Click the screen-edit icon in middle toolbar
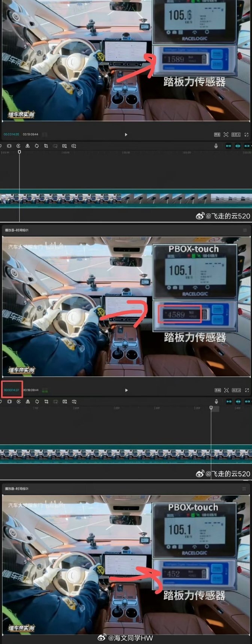 coord(65,402)
